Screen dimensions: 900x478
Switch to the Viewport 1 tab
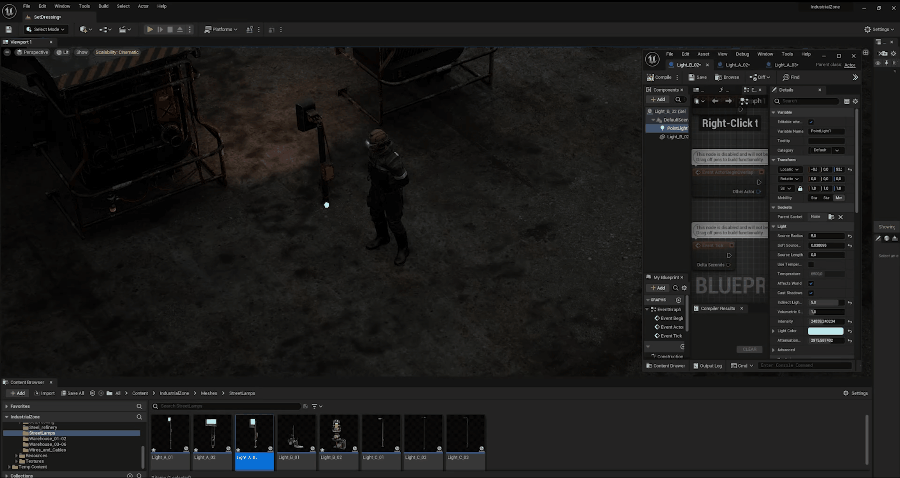[x=23, y=42]
